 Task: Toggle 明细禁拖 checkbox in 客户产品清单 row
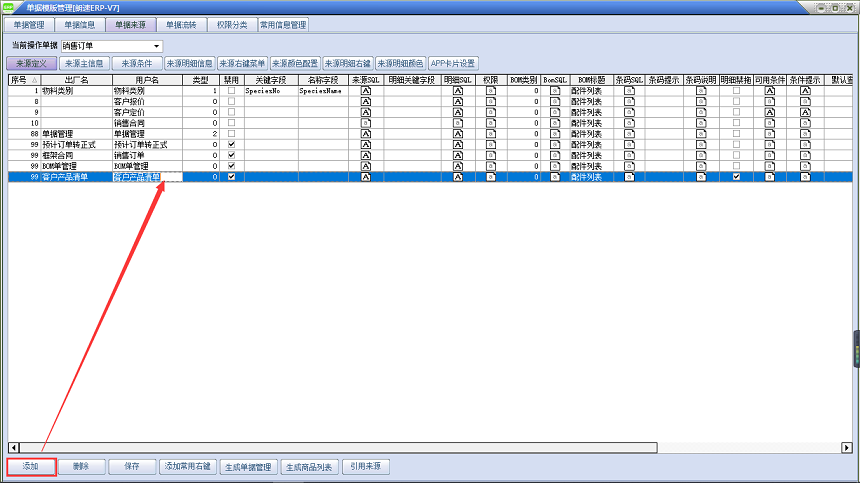pos(737,177)
